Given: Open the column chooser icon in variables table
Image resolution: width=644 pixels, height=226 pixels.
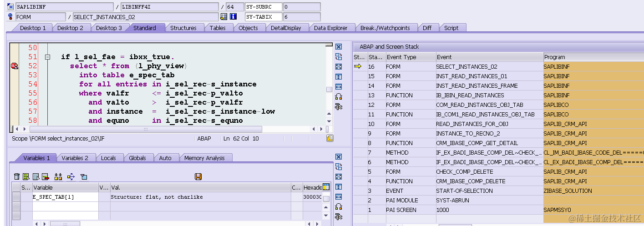Looking at the screenshot, I should [x=326, y=187].
